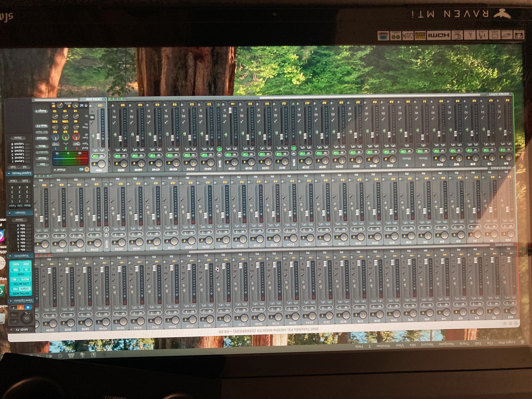Open the MADI FX device dropdown
The width and height of the screenshot is (532, 399).
21,330
